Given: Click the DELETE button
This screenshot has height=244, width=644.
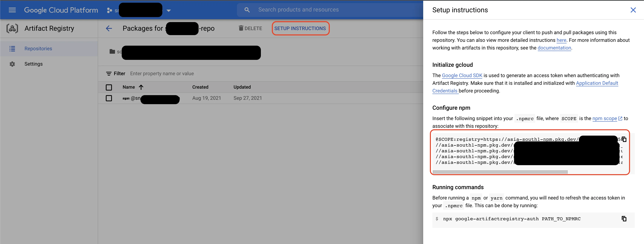Looking at the screenshot, I should pyautogui.click(x=251, y=28).
